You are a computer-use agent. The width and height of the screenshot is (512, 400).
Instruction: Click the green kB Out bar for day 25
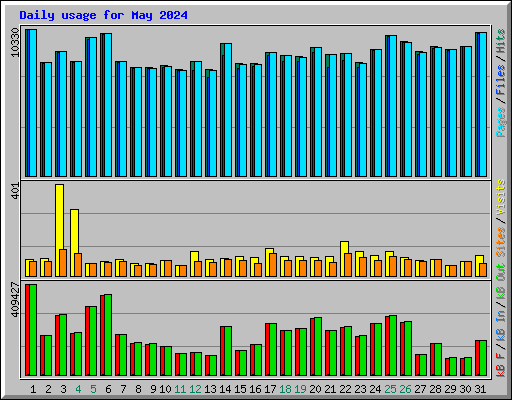(x=393, y=345)
